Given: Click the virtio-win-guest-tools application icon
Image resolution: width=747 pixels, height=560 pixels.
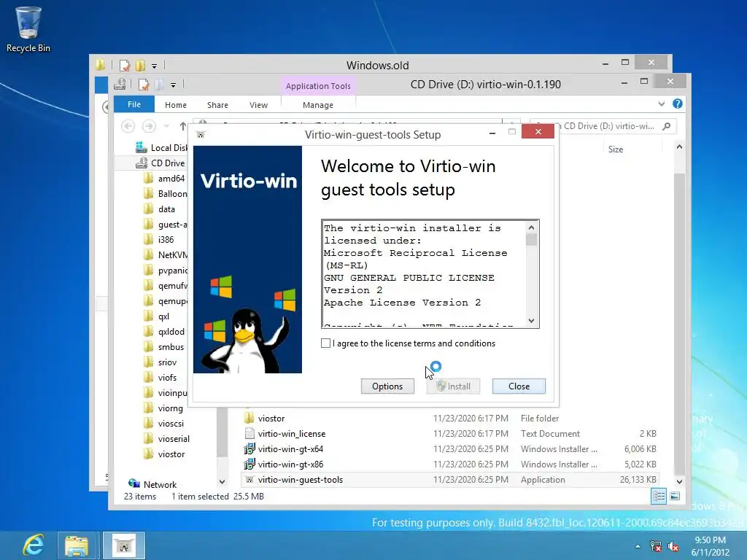Looking at the screenshot, I should (249, 480).
